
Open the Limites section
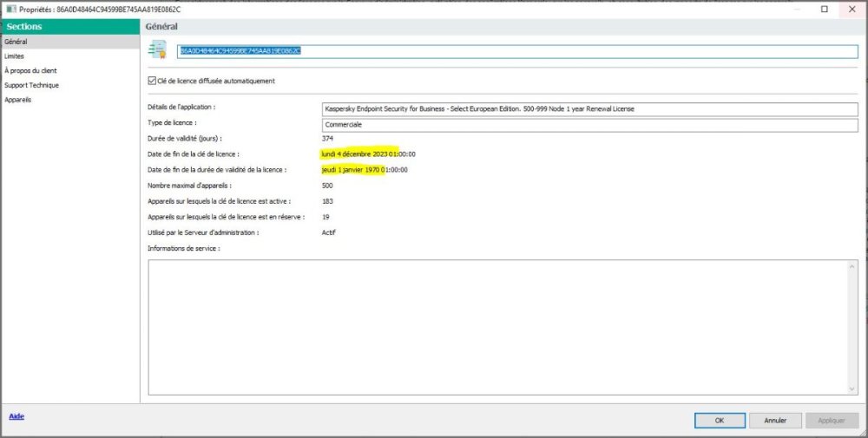[x=15, y=56]
